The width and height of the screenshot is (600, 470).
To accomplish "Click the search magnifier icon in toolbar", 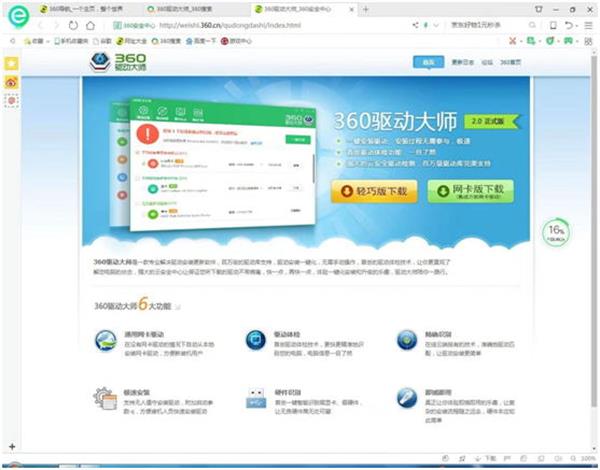I will coord(532,25).
